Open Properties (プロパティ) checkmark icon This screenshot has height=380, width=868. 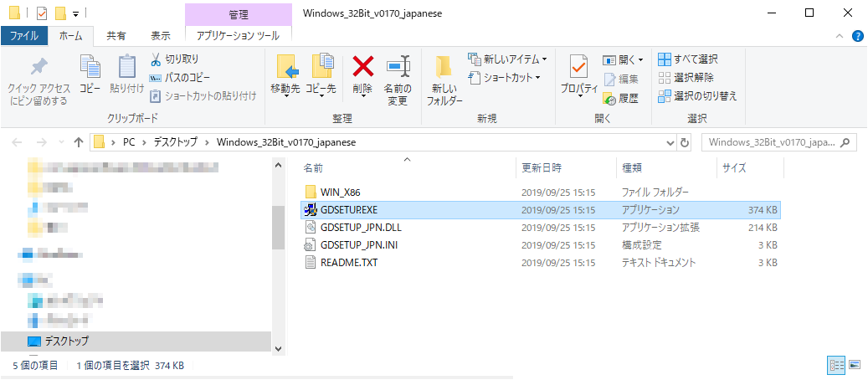579,77
